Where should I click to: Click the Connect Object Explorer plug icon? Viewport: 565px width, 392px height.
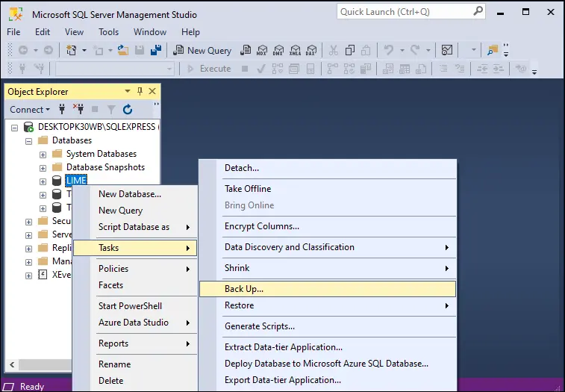click(x=62, y=109)
